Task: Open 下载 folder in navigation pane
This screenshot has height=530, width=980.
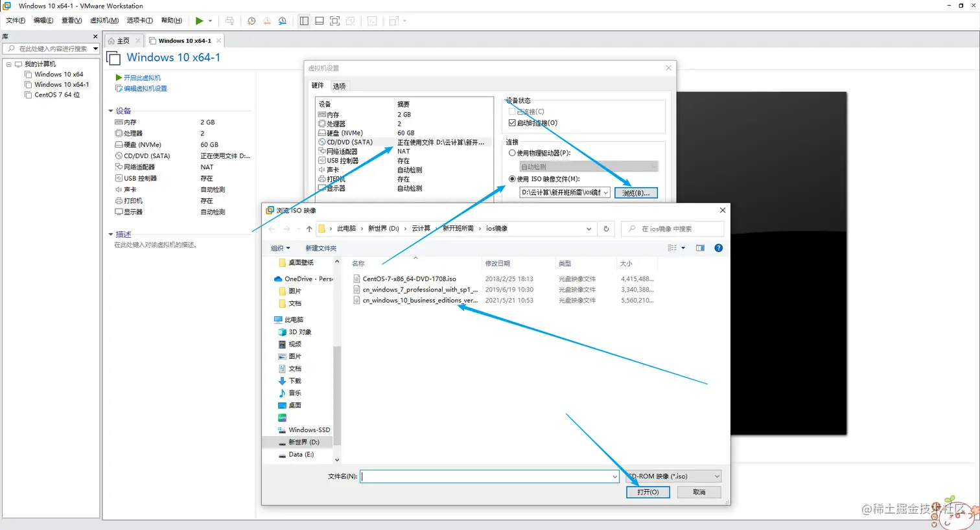Action: (290, 381)
